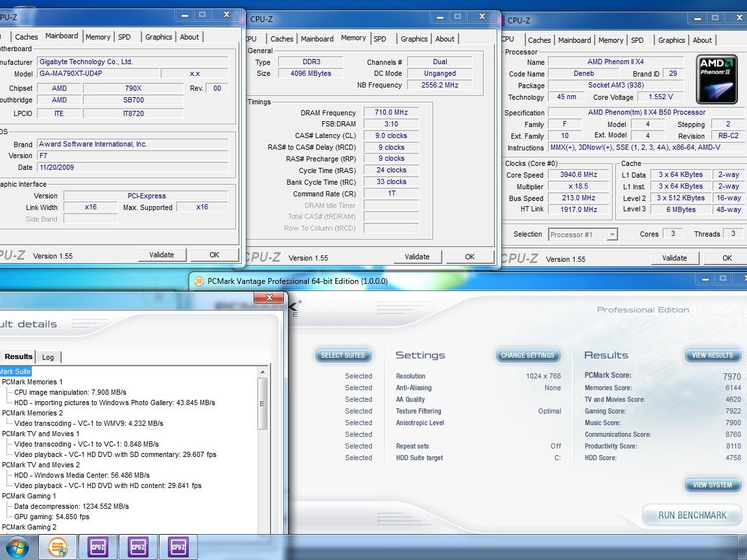Open SPD tab in processor CPU-Z window
This screenshot has height=560, width=747.
(x=637, y=40)
